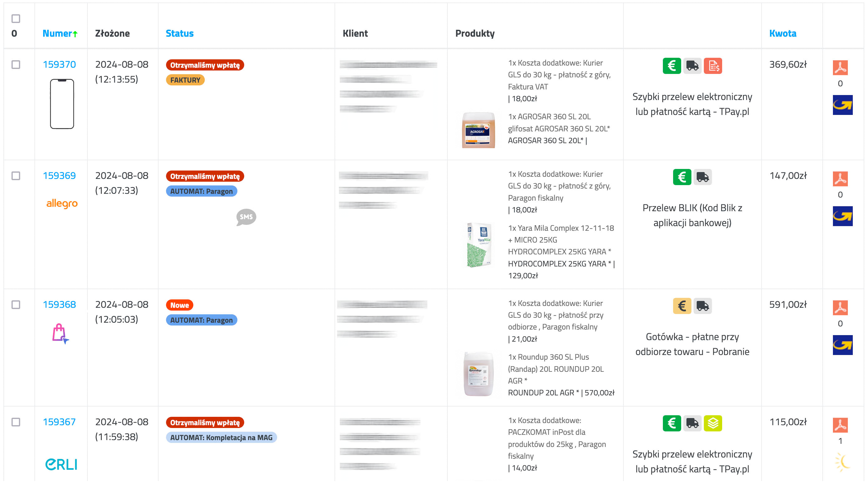The width and height of the screenshot is (868, 487).
Task: Click truck delivery icon for order 159369
Action: (703, 177)
